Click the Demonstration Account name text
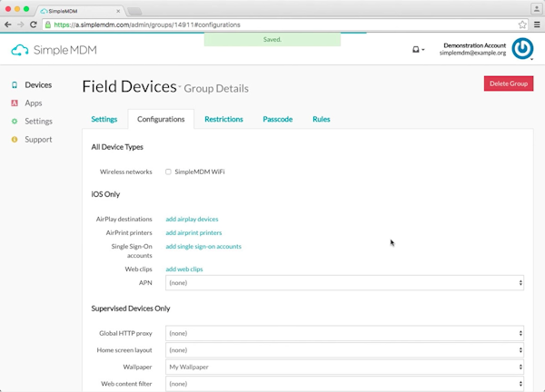The width and height of the screenshot is (545, 392). (x=475, y=45)
